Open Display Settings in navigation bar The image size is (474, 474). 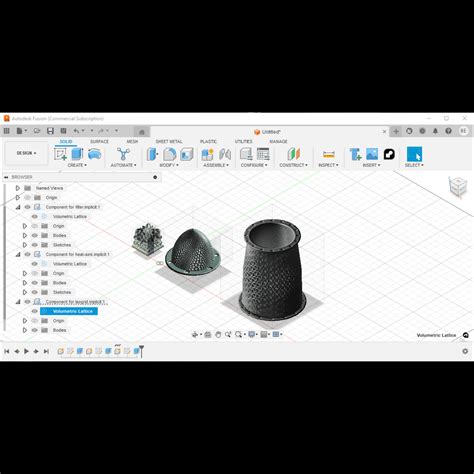tap(252, 334)
